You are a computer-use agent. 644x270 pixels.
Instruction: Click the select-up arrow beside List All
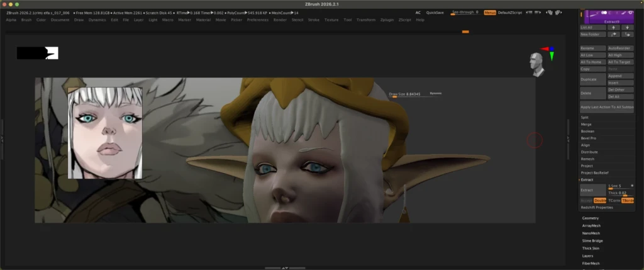point(614,28)
